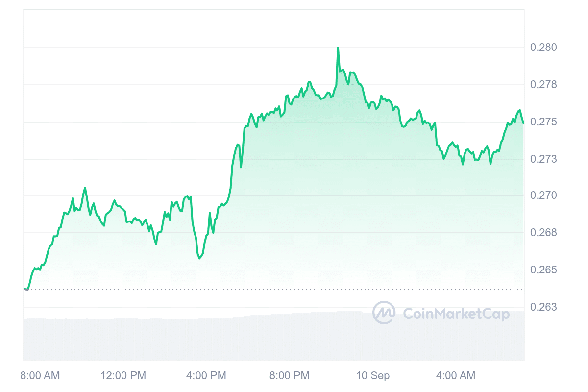Viewport: 588px width, 392px height.
Task: Select the 0.263 price axis label
Action: point(543,307)
